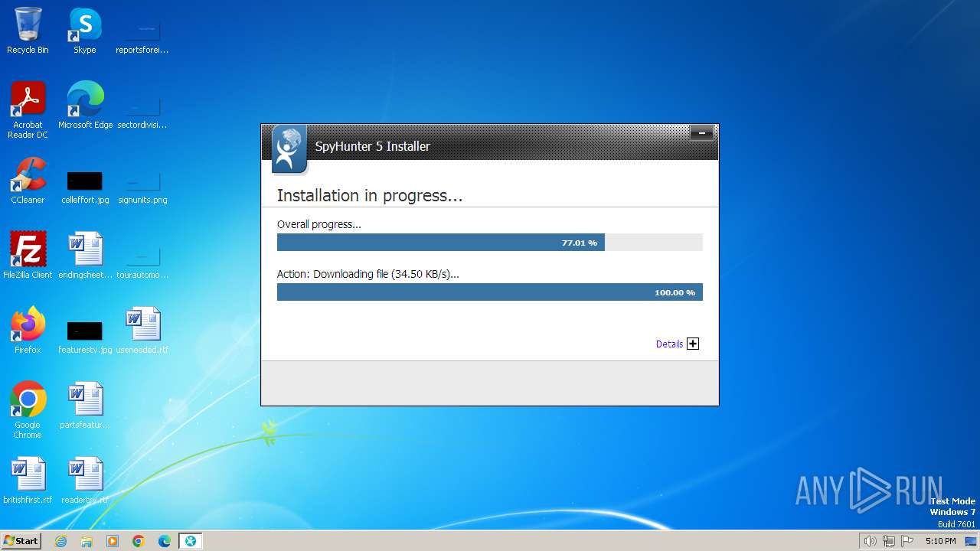
Task: Select the 'Overall progress...' label
Action: point(319,224)
